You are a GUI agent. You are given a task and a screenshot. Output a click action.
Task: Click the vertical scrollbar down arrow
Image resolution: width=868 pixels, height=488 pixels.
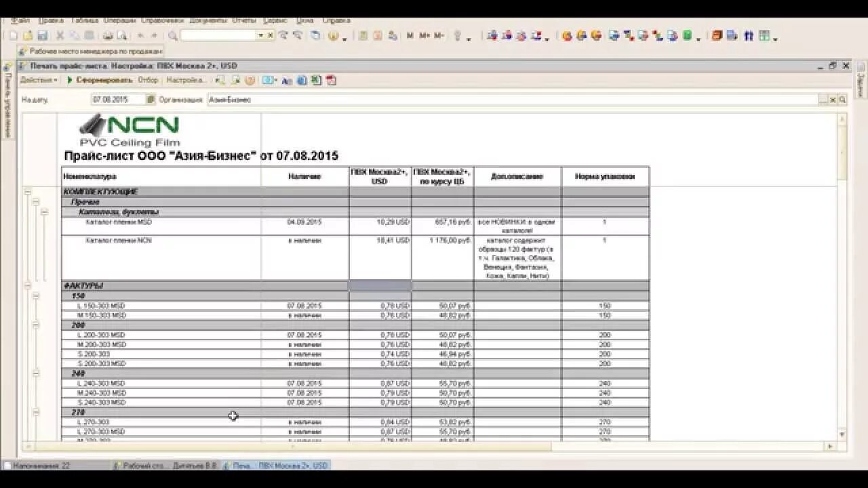[x=842, y=434]
